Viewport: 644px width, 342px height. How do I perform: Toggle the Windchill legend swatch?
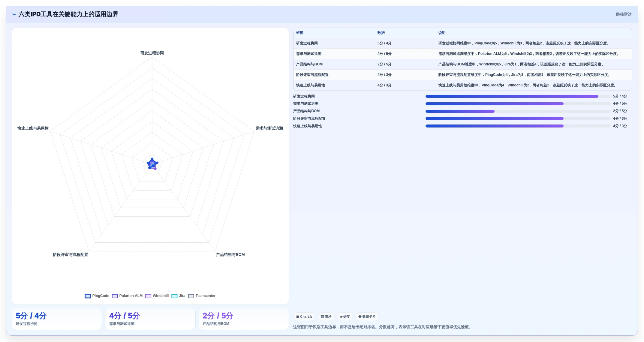[148, 296]
